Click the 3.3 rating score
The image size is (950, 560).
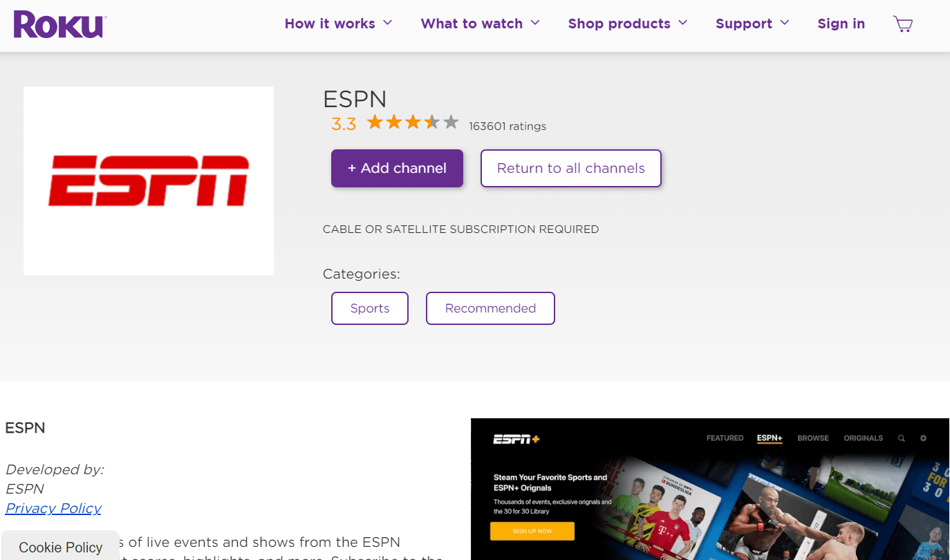[344, 124]
